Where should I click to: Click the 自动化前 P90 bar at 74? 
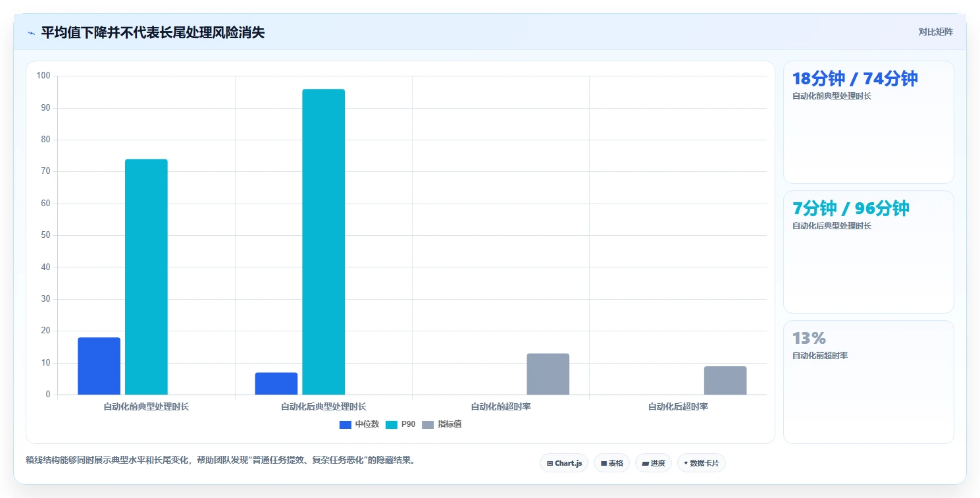coord(146,277)
